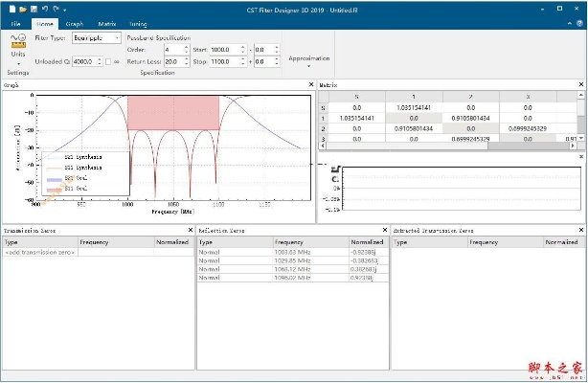Expand the Units dropdown arrow
The height and width of the screenshot is (383, 588).
(17, 62)
